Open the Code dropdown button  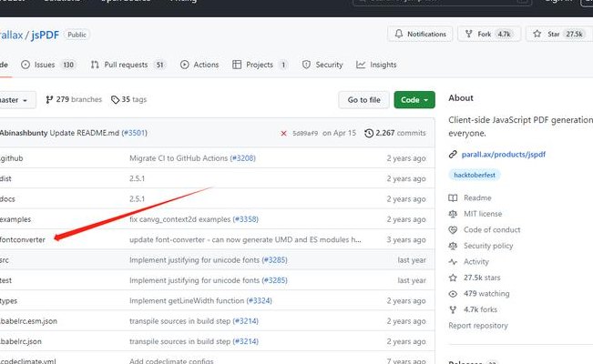click(x=414, y=99)
